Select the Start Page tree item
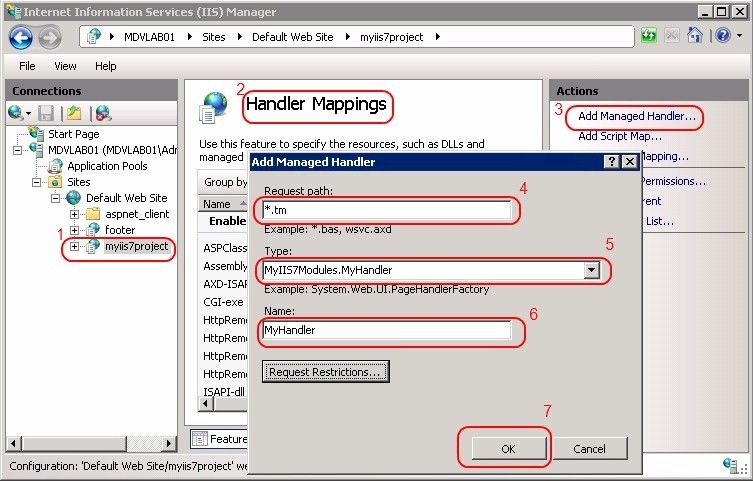The width and height of the screenshot is (753, 481). click(x=73, y=134)
